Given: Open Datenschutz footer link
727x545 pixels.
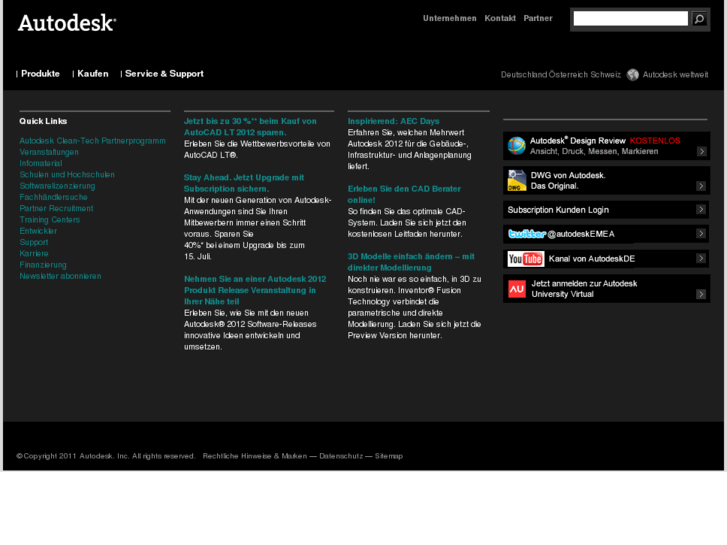Looking at the screenshot, I should (341, 456).
